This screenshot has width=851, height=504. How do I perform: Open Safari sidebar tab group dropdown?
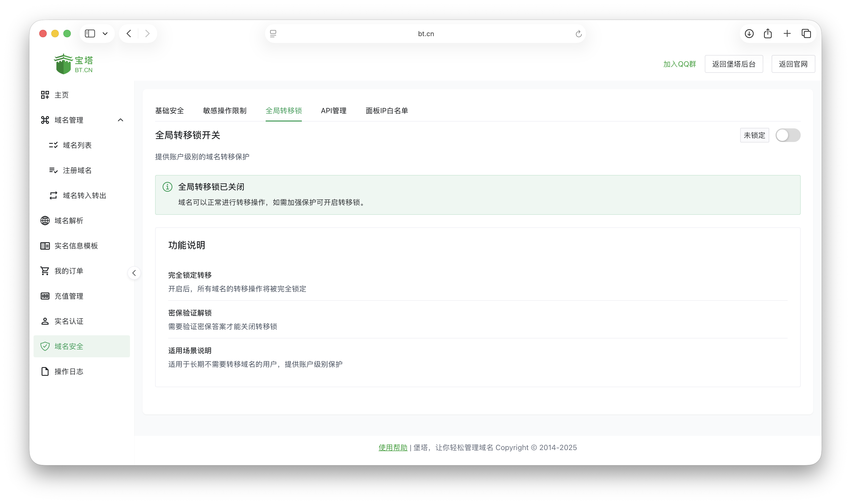point(105,33)
